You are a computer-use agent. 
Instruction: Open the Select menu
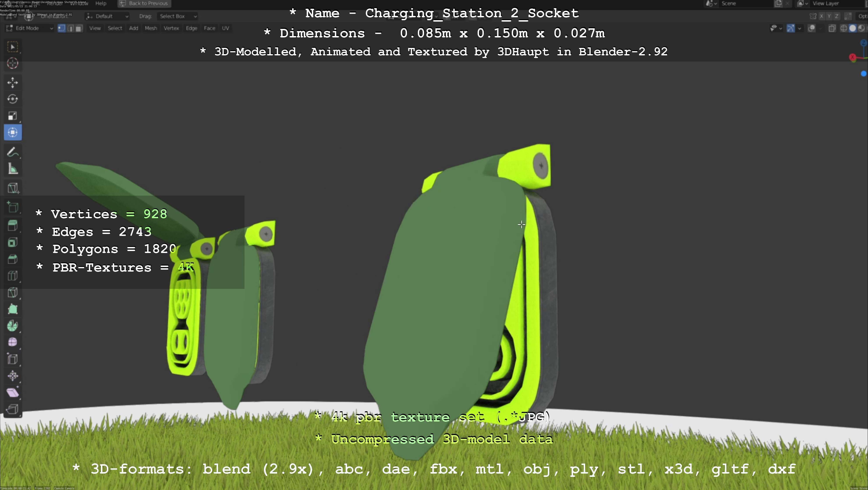pyautogui.click(x=115, y=28)
